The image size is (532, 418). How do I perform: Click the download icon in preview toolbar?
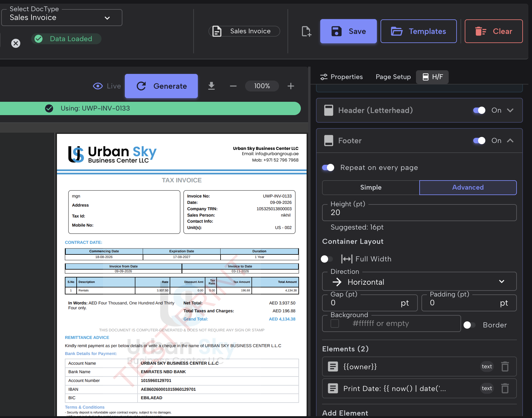coord(211,86)
